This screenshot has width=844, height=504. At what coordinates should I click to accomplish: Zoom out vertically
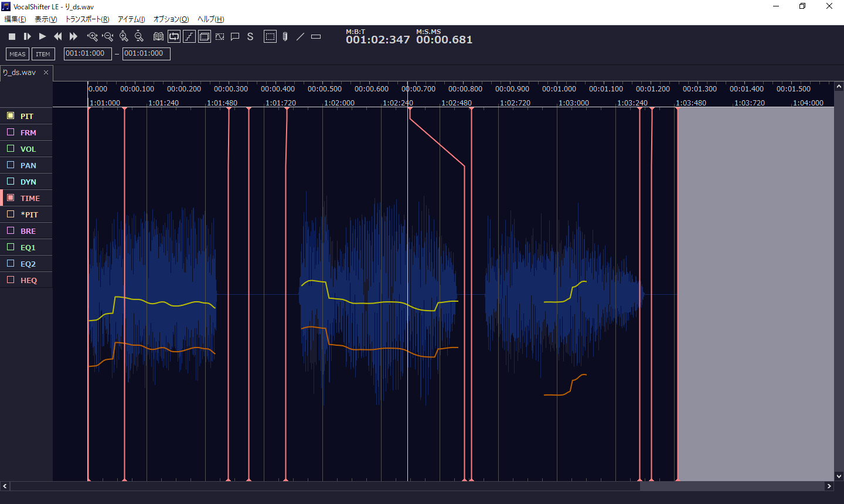click(x=139, y=36)
